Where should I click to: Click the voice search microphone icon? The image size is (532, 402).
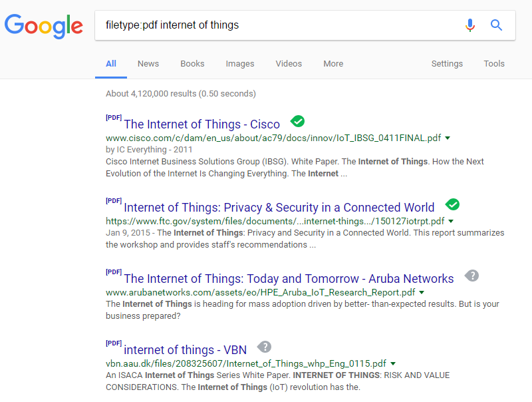click(x=470, y=25)
